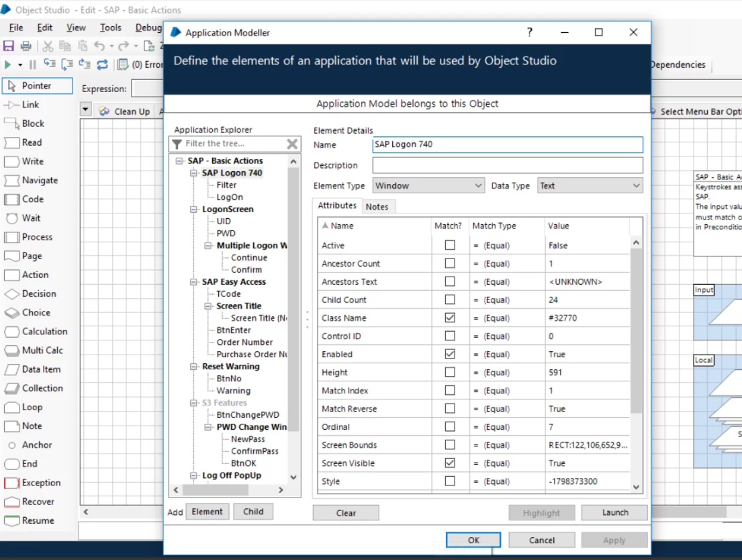
Task: Toggle Match checkbox for Height attribute
Action: (x=450, y=372)
